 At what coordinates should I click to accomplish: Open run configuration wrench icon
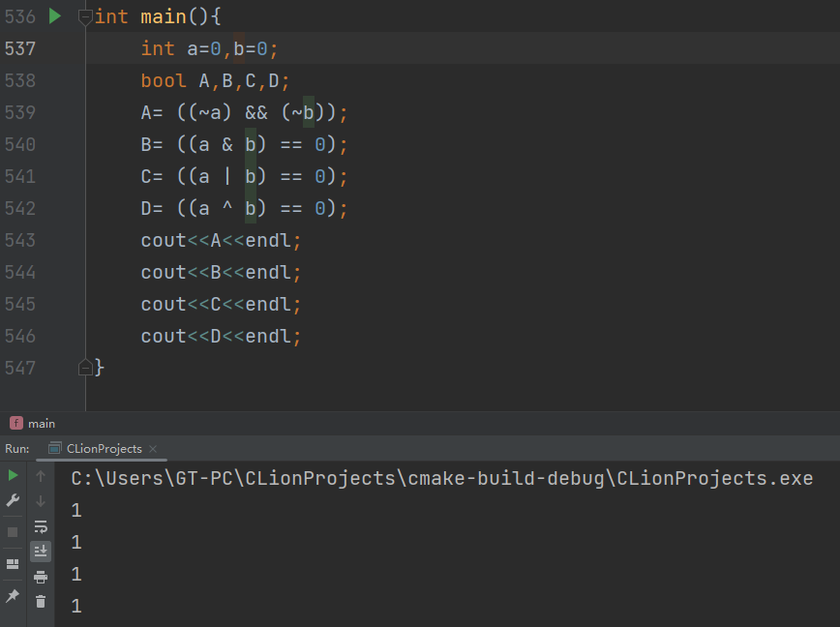coord(13,500)
